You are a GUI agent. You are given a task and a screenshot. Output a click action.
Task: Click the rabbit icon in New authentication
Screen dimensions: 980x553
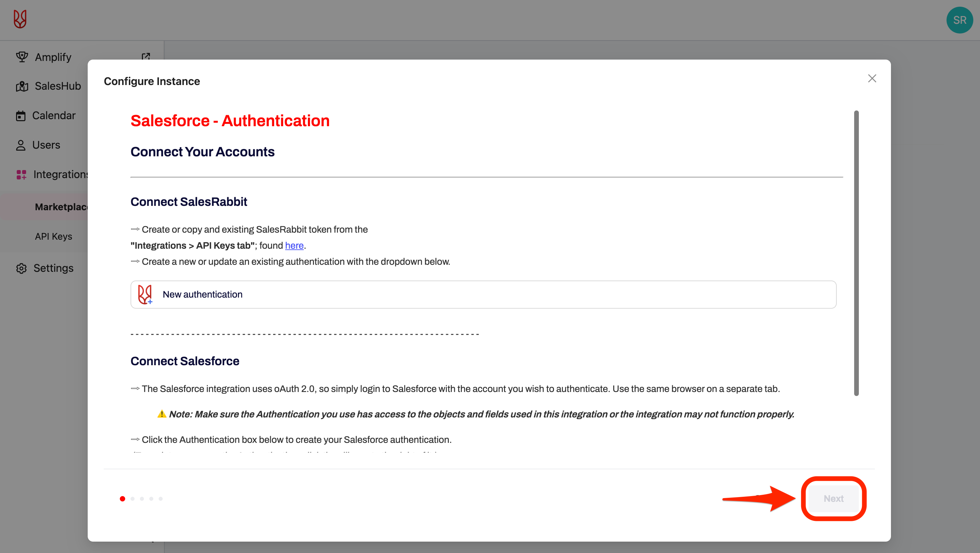[145, 294]
